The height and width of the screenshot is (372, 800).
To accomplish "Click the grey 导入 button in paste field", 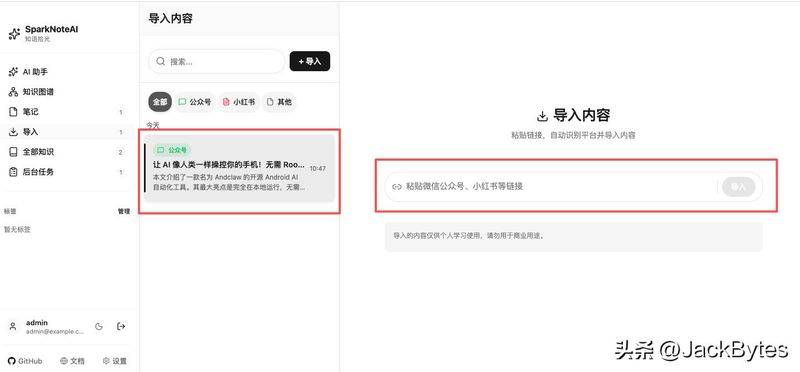I will pyautogui.click(x=738, y=187).
